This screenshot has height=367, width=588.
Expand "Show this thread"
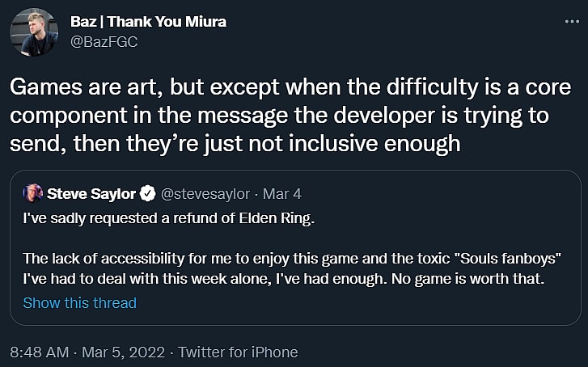point(79,303)
